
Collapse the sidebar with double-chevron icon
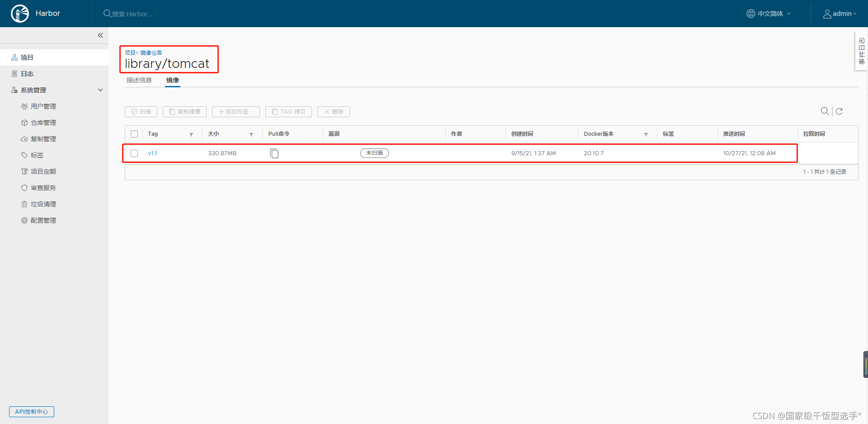[100, 35]
